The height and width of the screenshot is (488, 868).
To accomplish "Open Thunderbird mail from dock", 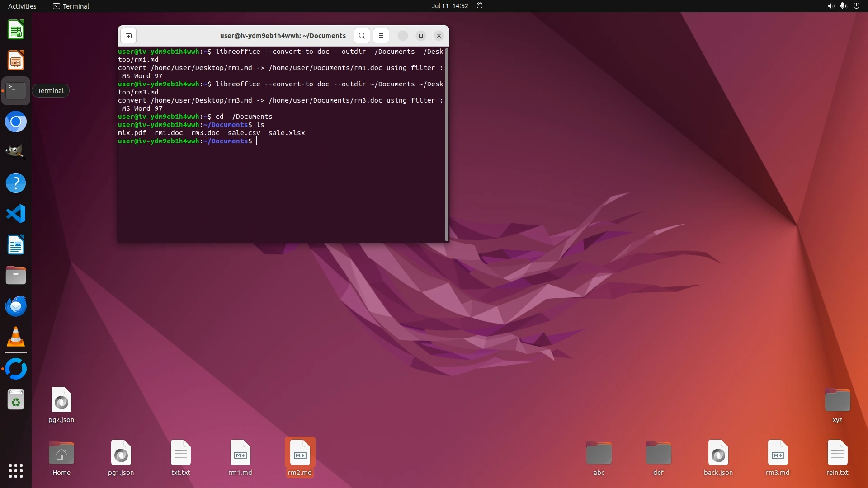I will pyautogui.click(x=16, y=306).
